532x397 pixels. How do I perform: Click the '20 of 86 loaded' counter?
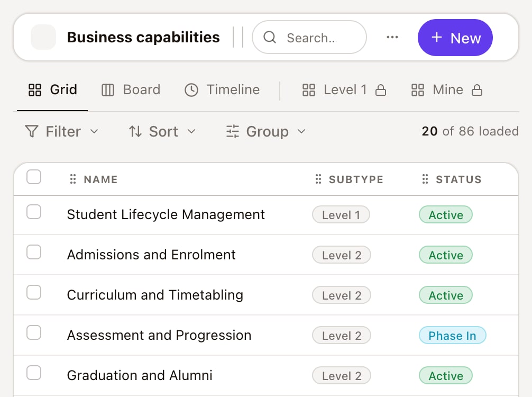tap(470, 131)
